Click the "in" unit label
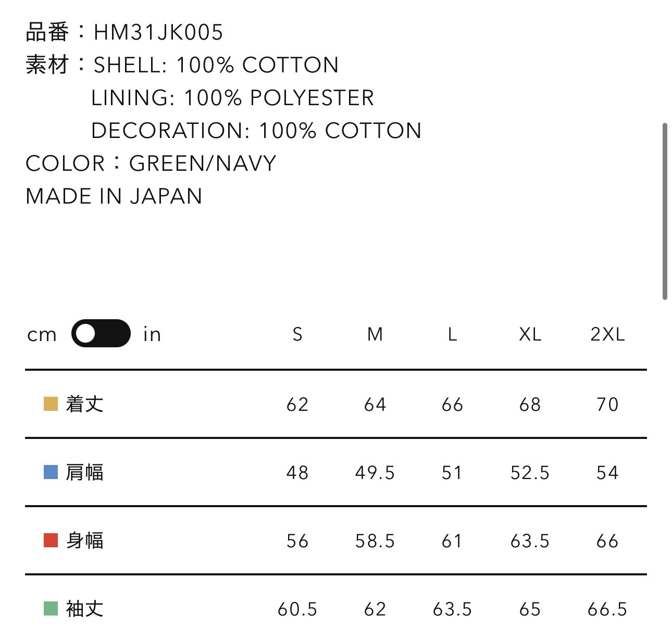This screenshot has width=672, height=641. pyautogui.click(x=152, y=334)
